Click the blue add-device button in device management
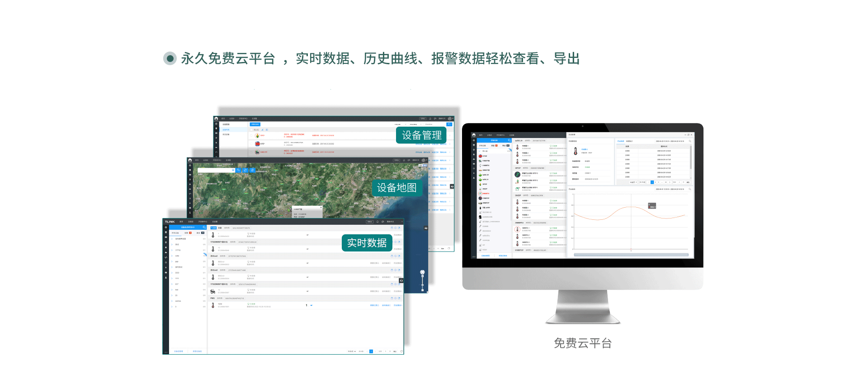Image resolution: width=868 pixels, height=389 pixels. point(255,124)
